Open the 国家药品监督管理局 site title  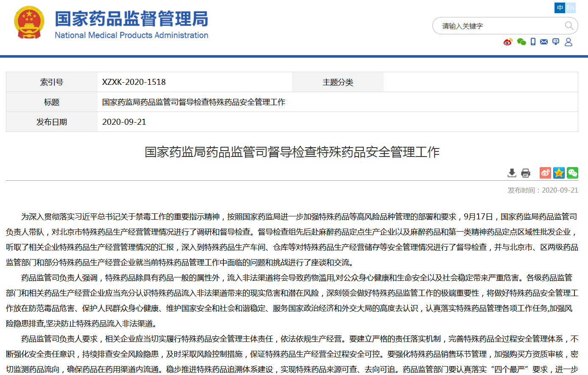pos(132,19)
